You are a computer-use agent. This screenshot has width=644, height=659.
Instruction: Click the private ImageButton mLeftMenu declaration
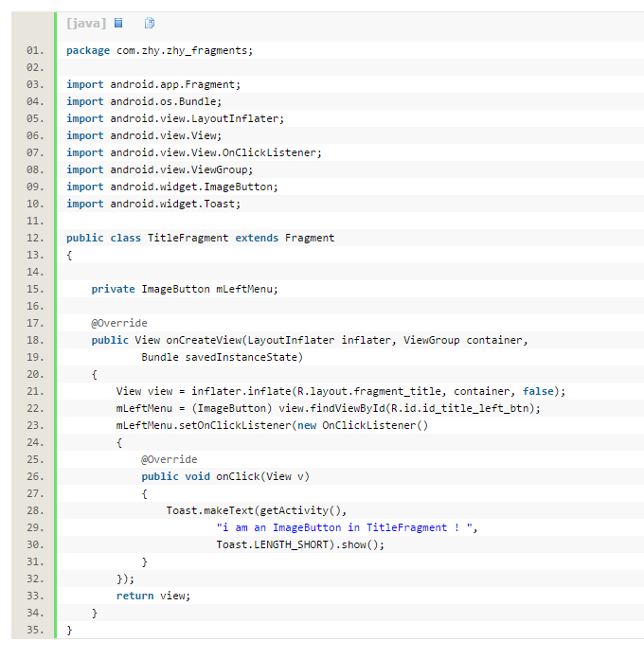pos(185,289)
